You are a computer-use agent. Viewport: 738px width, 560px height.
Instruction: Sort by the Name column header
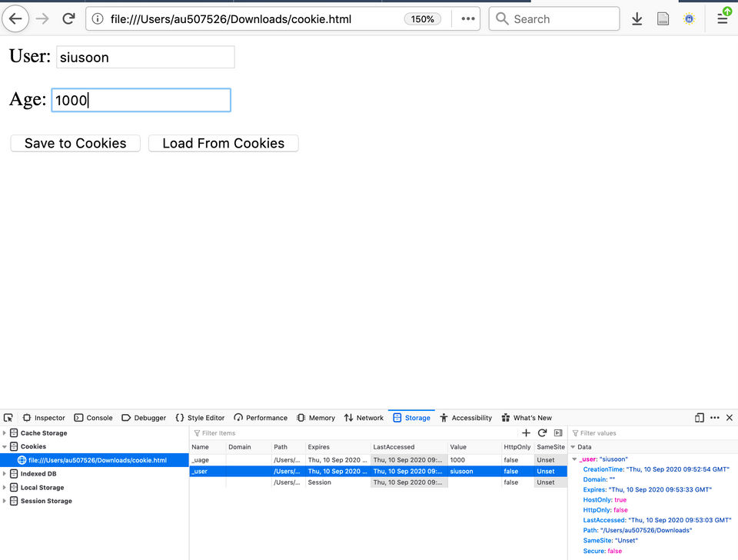(x=208, y=446)
